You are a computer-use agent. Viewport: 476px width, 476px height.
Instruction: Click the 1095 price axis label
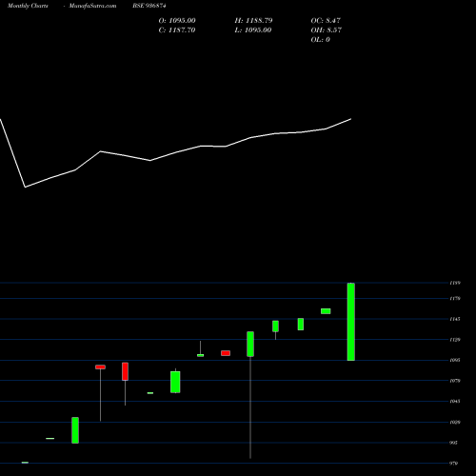455,360
